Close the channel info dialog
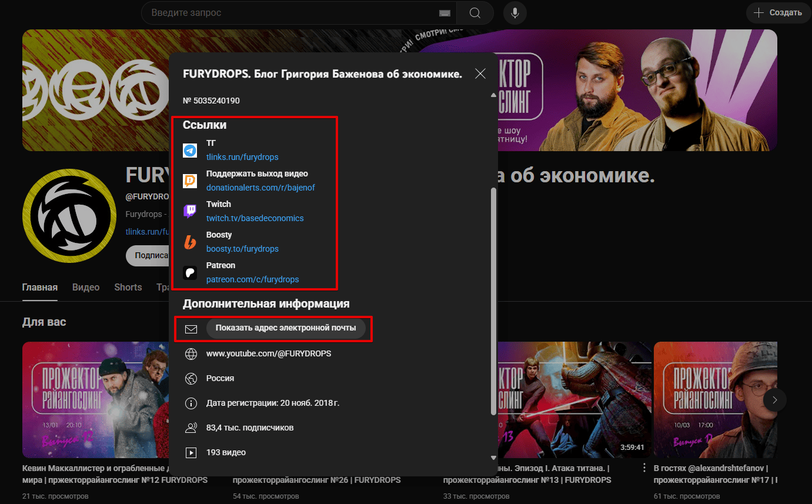812x504 pixels. click(480, 74)
